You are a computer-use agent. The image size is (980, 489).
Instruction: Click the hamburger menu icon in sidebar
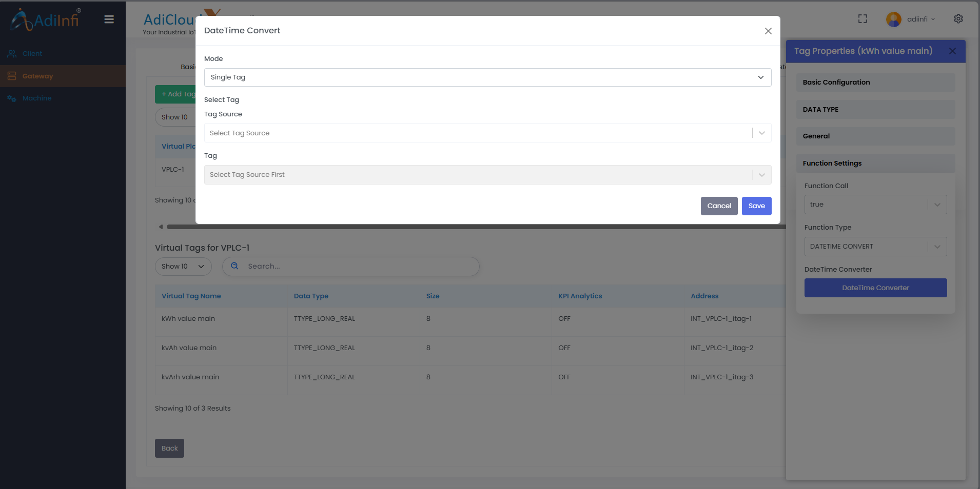(109, 19)
